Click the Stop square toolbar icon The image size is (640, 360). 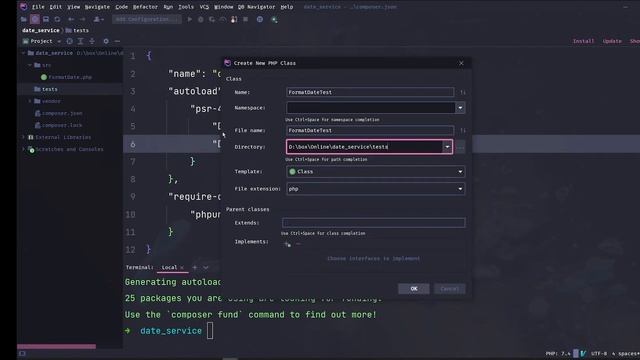(x=245, y=19)
